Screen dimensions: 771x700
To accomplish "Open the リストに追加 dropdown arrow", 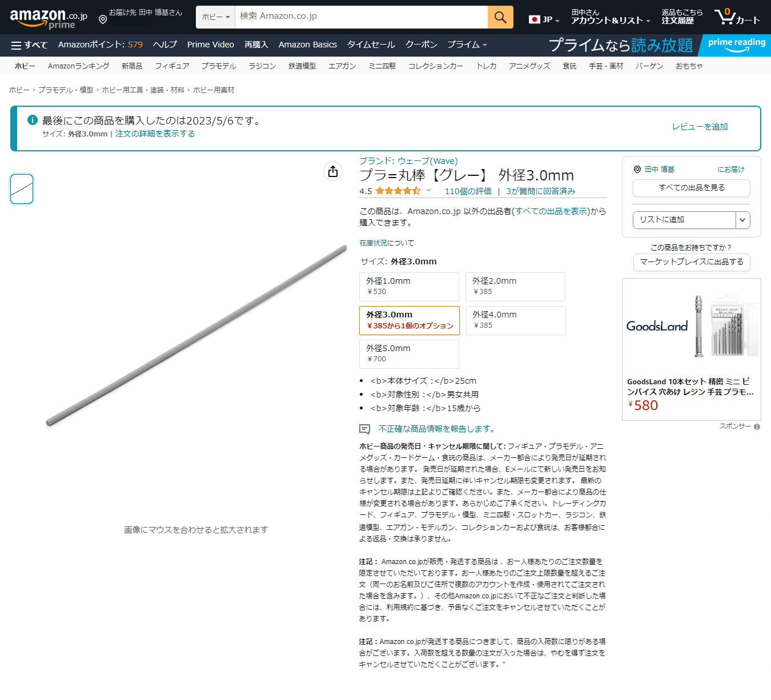I will tap(742, 220).
